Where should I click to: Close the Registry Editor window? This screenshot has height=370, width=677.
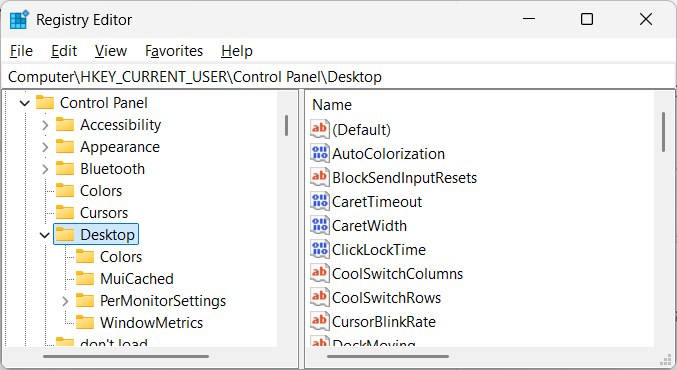(646, 19)
